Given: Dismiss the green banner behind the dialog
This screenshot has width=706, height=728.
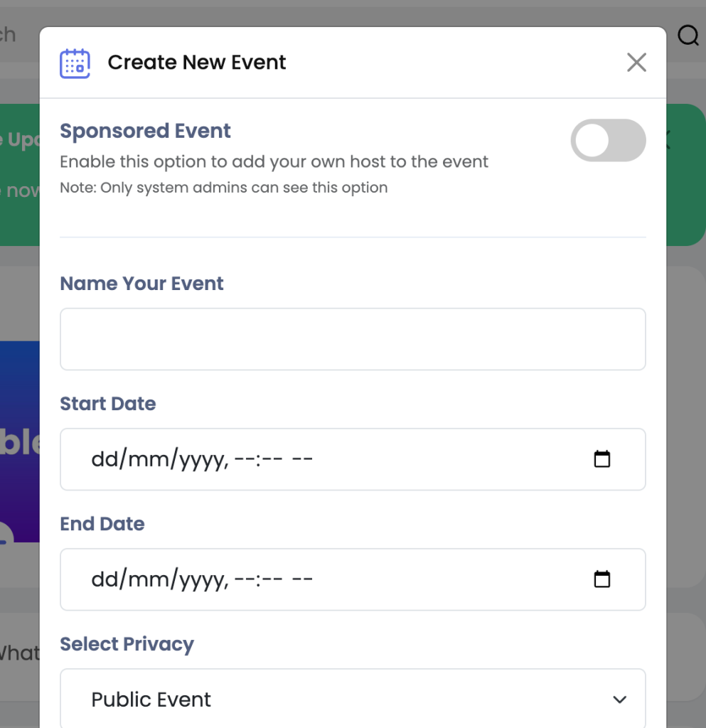Looking at the screenshot, I should [668, 139].
